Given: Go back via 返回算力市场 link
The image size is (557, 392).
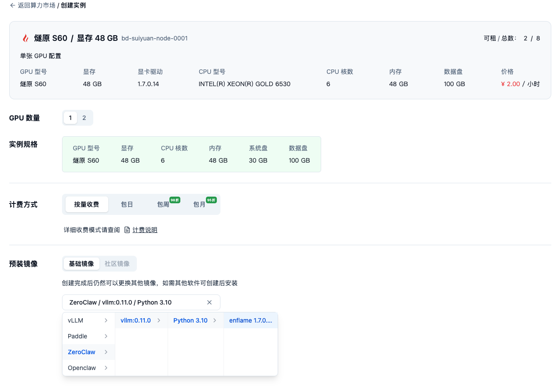Looking at the screenshot, I should click(x=37, y=5).
